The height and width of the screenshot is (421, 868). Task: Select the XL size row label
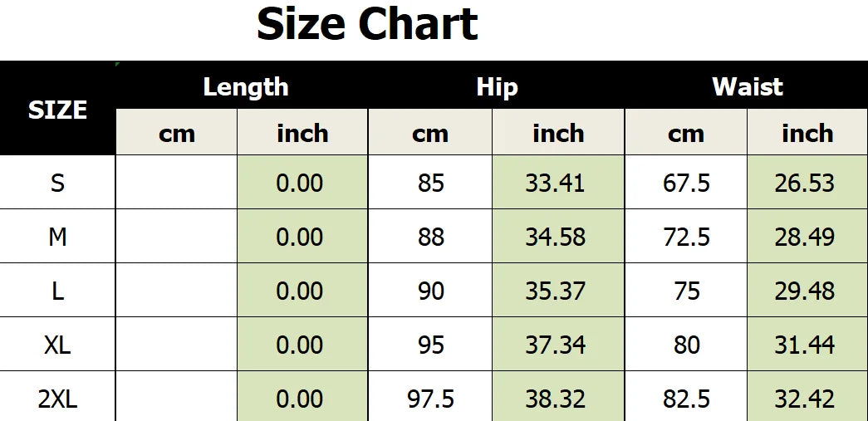[57, 345]
